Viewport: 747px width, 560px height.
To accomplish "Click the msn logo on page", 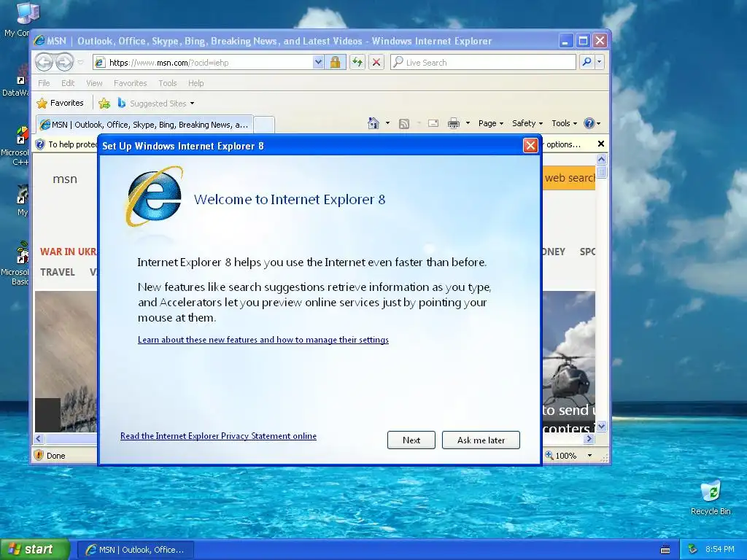I will coord(65,179).
